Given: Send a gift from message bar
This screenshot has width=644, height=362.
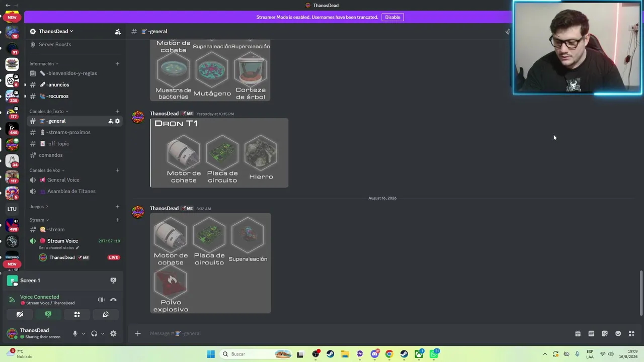Looking at the screenshot, I should (x=578, y=333).
